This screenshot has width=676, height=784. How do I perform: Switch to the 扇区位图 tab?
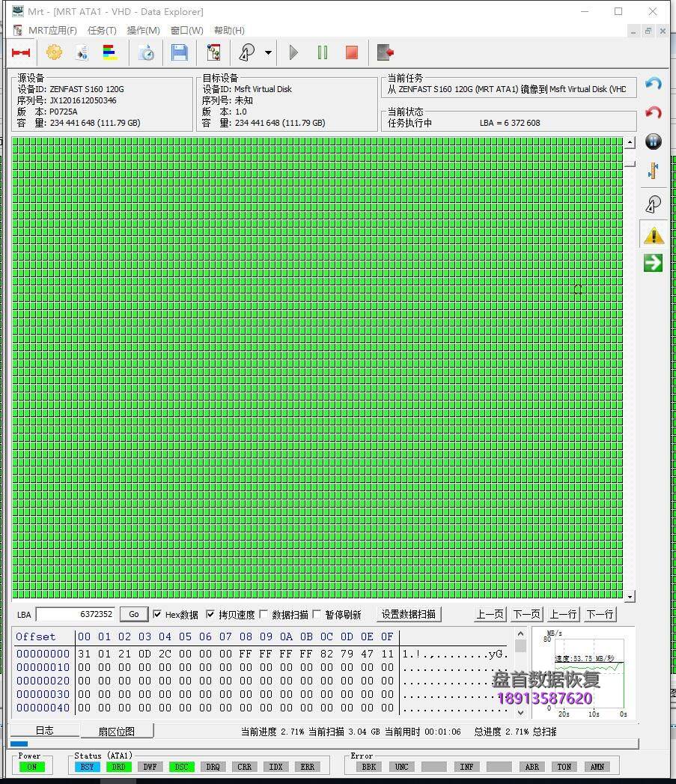(117, 732)
